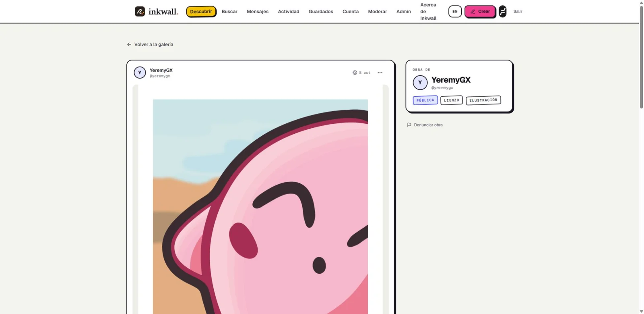Click the scrollbar down arrow
This screenshot has width=644, height=314.
click(641, 311)
